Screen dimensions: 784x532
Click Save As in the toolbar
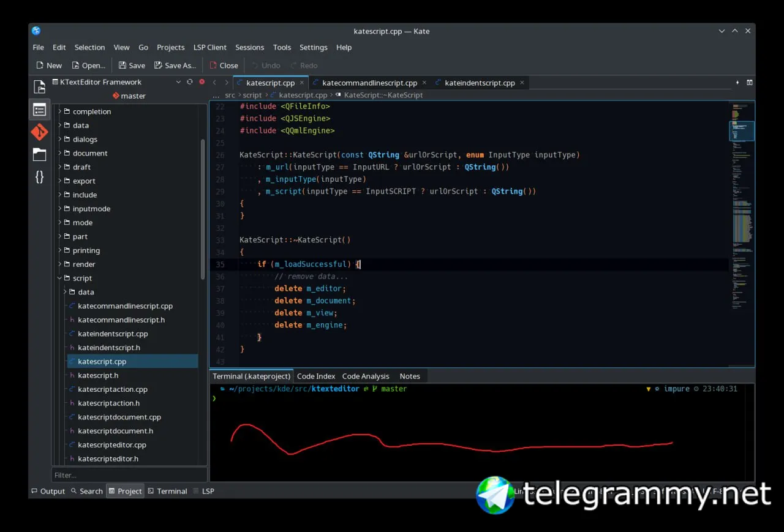(175, 66)
